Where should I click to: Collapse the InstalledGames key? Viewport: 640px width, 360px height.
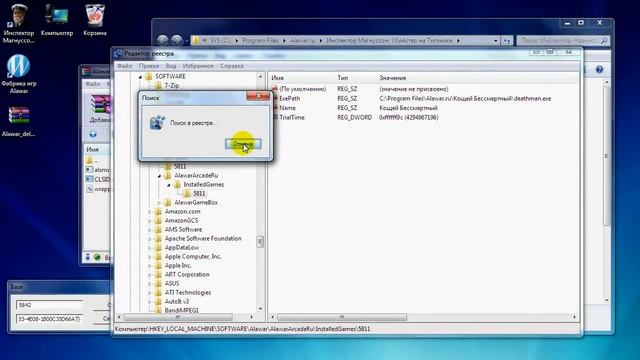point(169,184)
